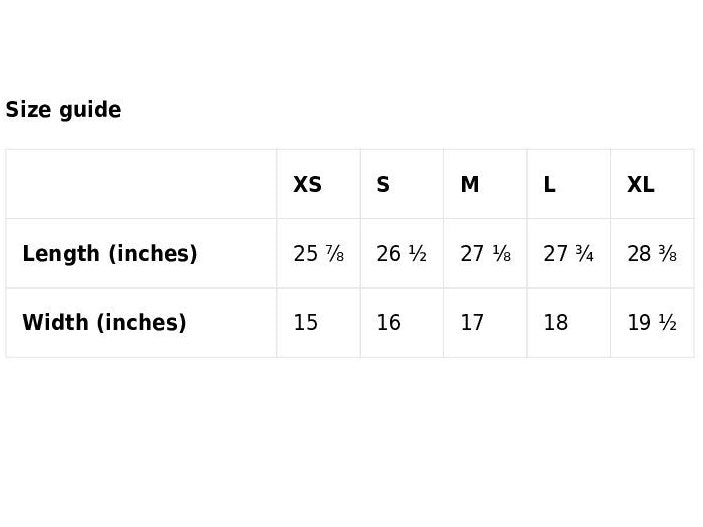Select the L column header
This screenshot has width=703, height=527.
pyautogui.click(x=550, y=185)
